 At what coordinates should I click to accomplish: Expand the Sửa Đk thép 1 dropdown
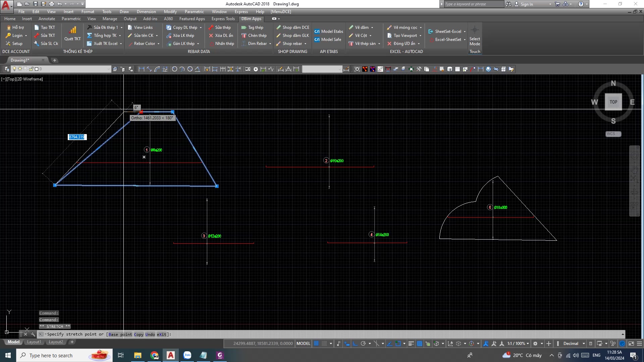(x=121, y=27)
